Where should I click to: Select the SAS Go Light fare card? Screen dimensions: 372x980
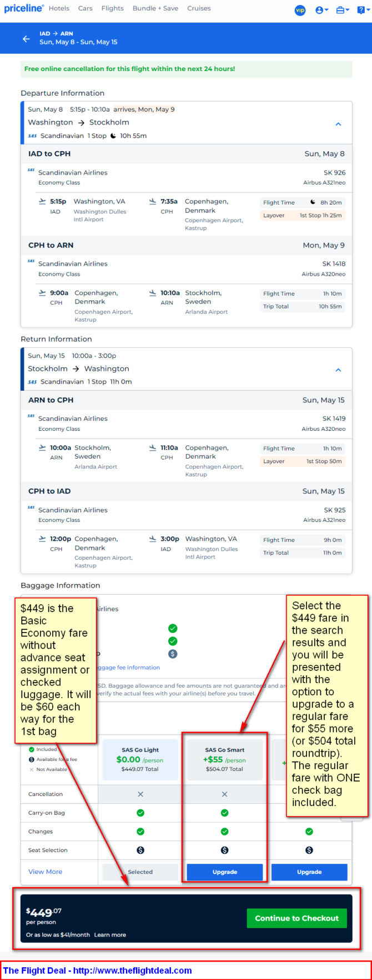pos(140,759)
